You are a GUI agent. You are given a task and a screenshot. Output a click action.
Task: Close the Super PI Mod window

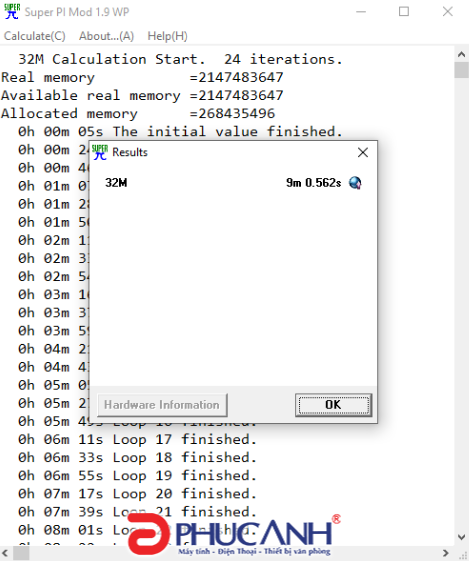[x=448, y=11]
